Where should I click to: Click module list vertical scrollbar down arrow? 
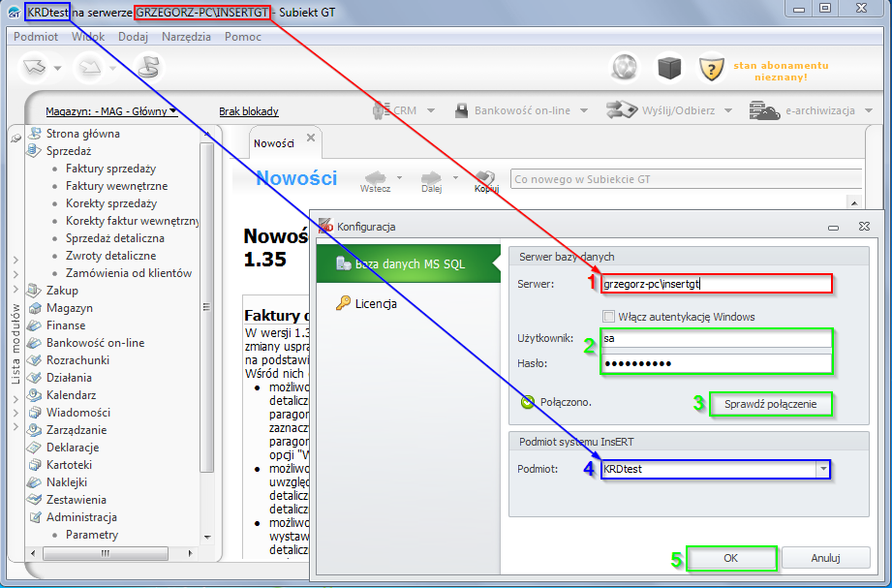click(207, 537)
